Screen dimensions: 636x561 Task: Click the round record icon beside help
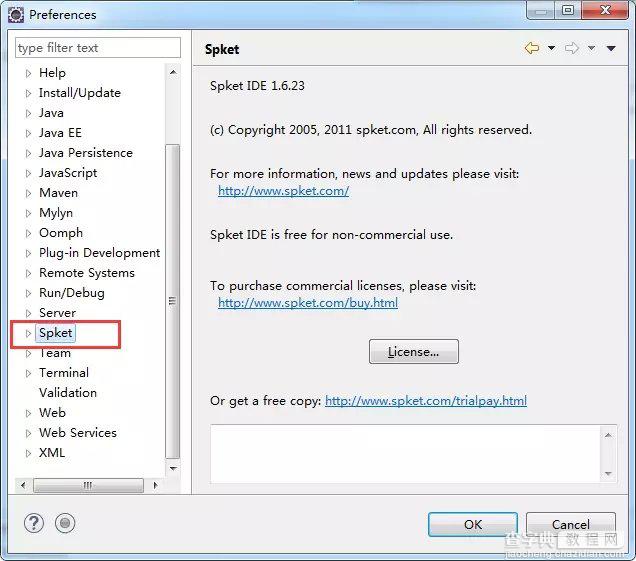[65, 523]
